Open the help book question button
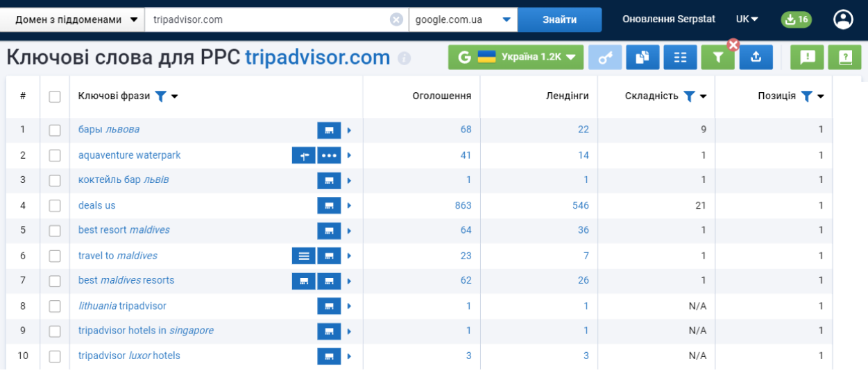Image resolution: width=868 pixels, height=375 pixels. point(845,58)
